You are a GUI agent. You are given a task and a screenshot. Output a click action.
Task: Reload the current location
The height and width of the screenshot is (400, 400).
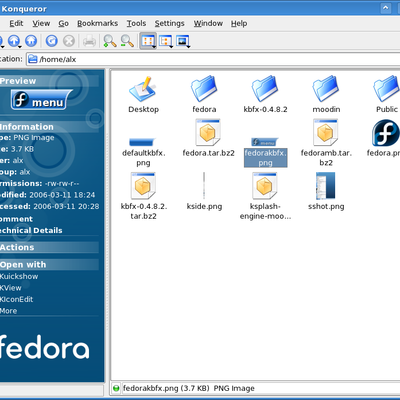51,41
